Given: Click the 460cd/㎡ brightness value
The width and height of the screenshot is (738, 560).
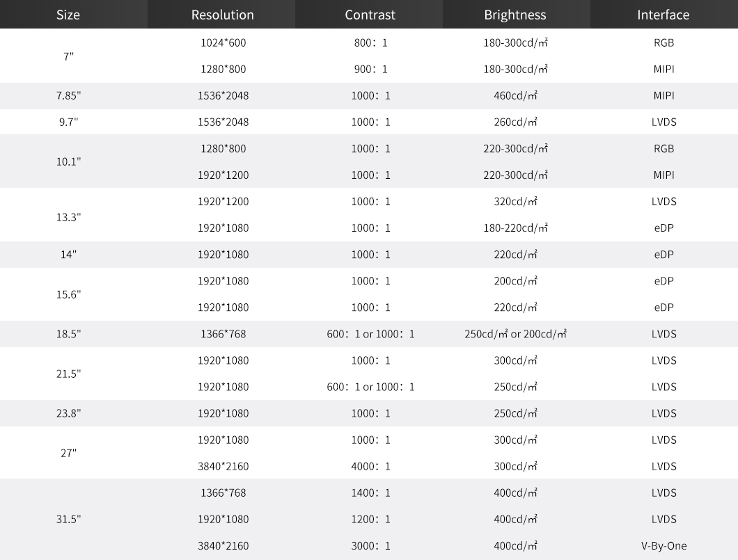Looking at the screenshot, I should tap(515, 96).
